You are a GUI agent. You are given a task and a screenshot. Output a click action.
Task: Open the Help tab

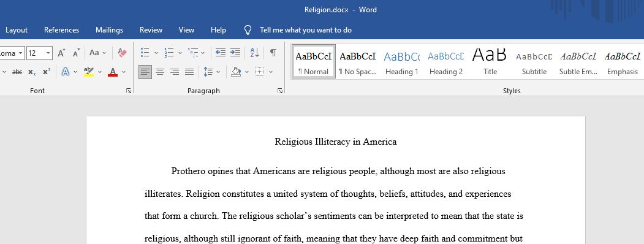point(218,30)
